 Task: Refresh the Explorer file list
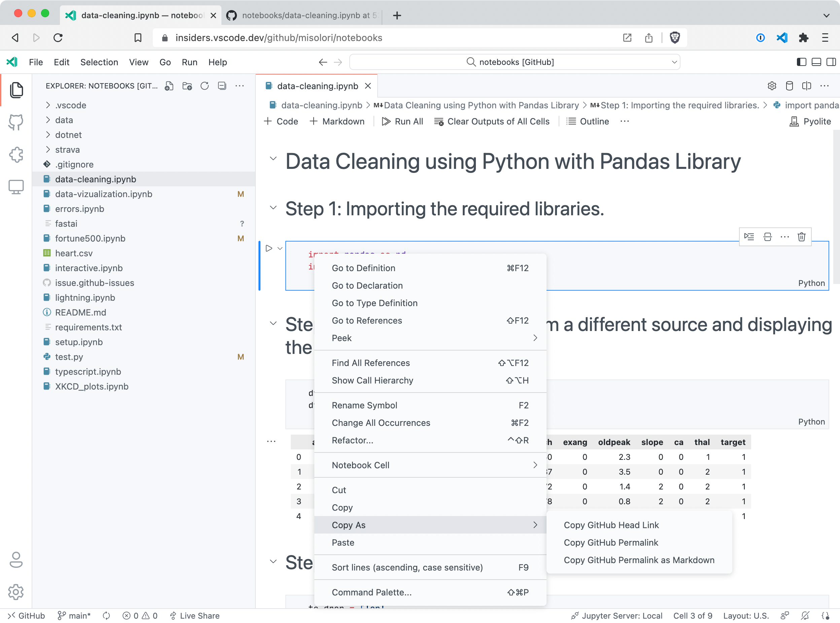click(x=205, y=85)
